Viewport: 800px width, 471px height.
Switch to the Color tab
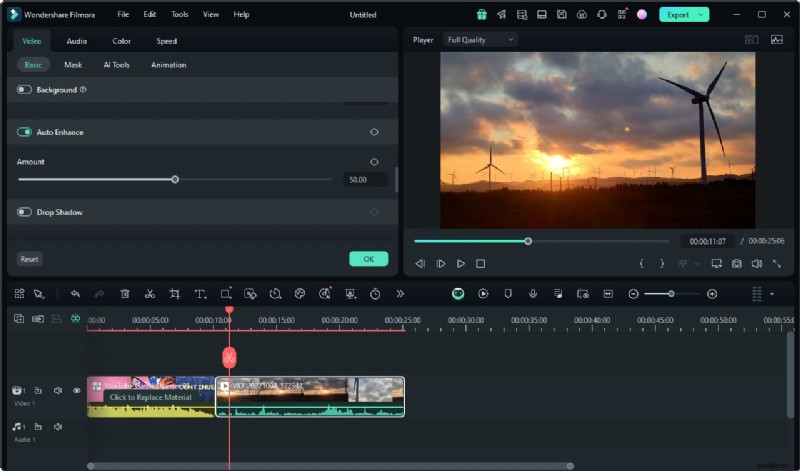(121, 41)
